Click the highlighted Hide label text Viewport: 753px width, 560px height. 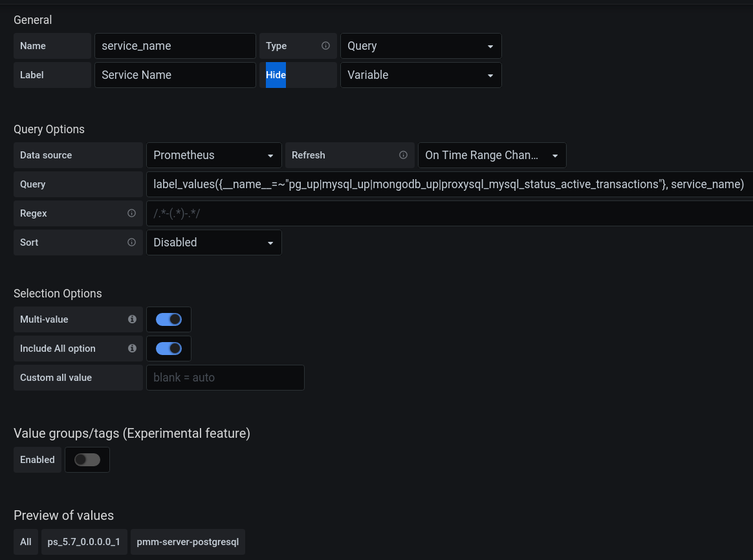tap(276, 75)
